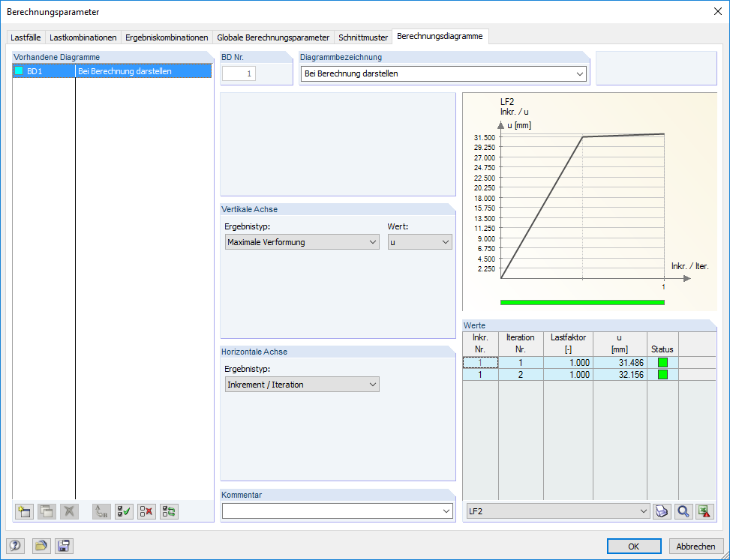Click the A-to-B renumber icon

pos(101,511)
